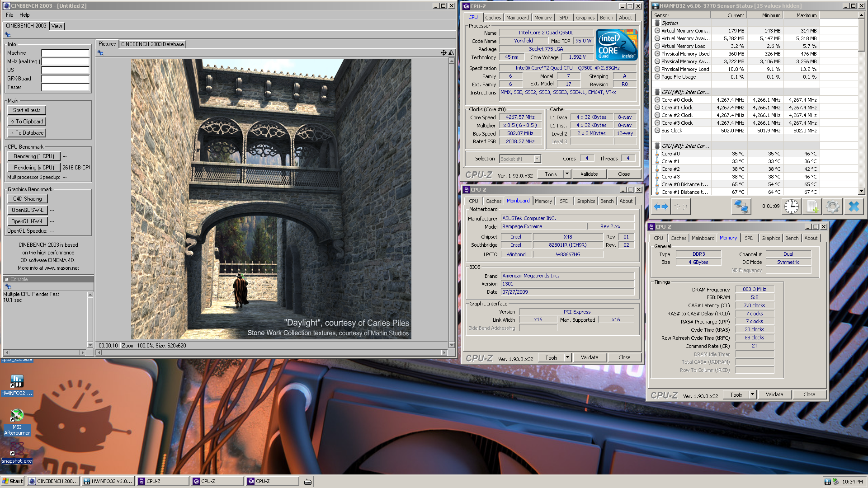
Task: Click To Clipboard button
Action: coord(27,122)
